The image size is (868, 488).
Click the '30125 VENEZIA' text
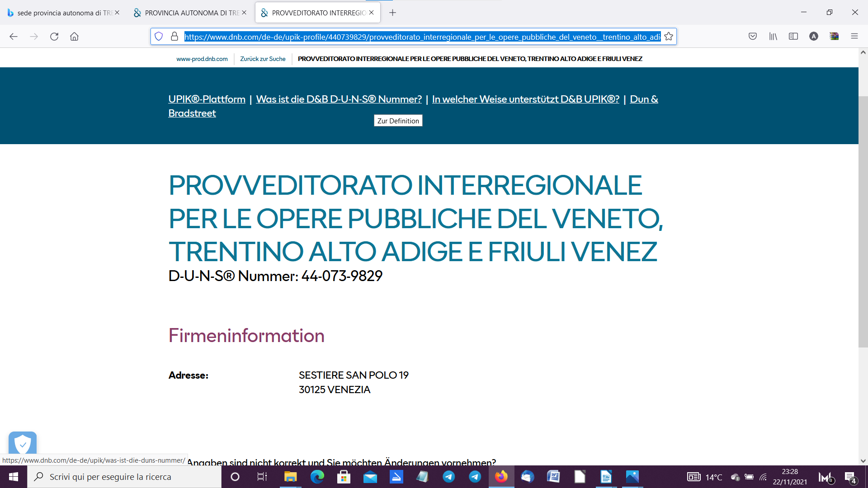335,389
